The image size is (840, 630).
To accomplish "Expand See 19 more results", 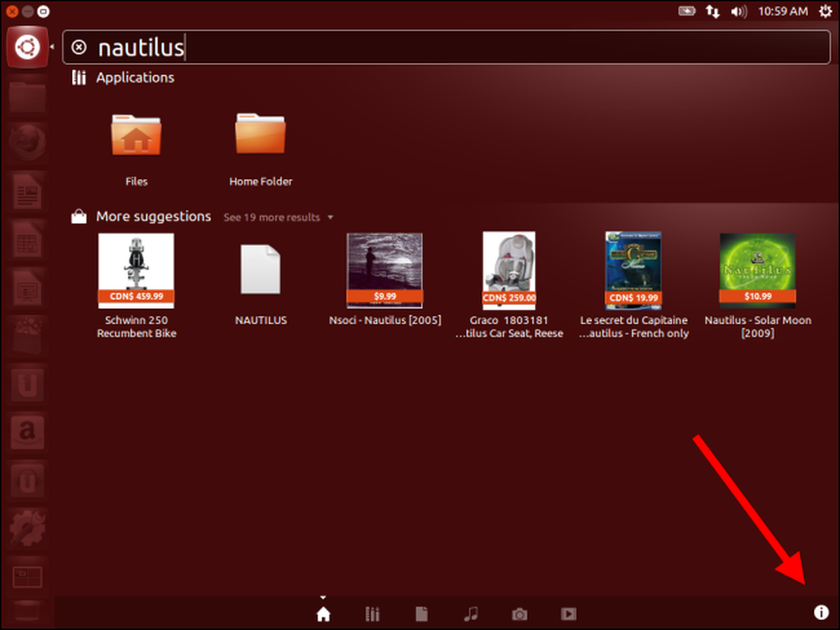I will click(278, 218).
